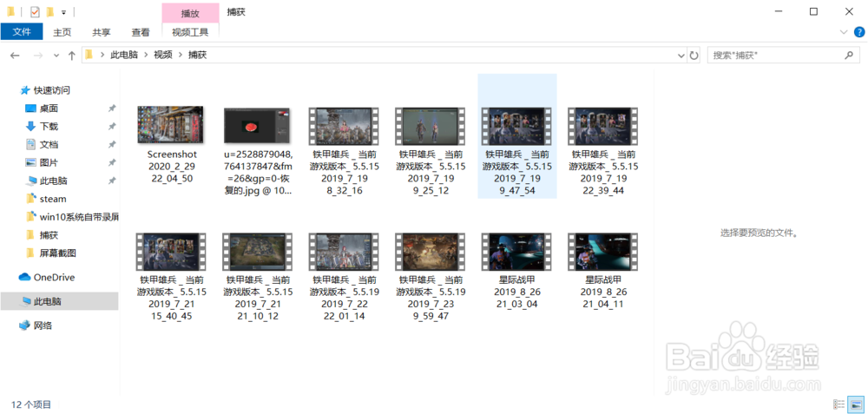This screenshot has height=414, width=868.
Task: Collapse the ribbon with the chevron
Action: pos(844,32)
